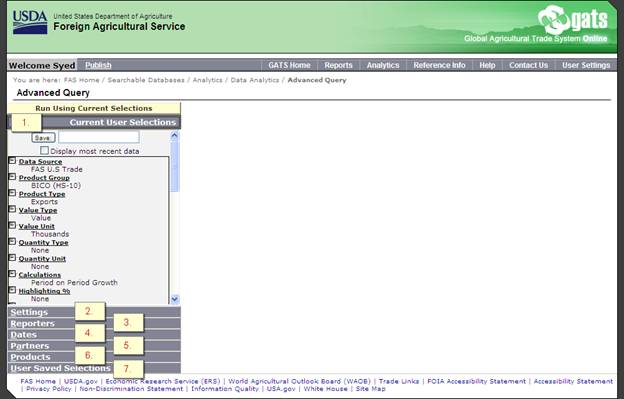Toggle Display most recent data checkbox
The width and height of the screenshot is (624, 399).
[x=44, y=150]
